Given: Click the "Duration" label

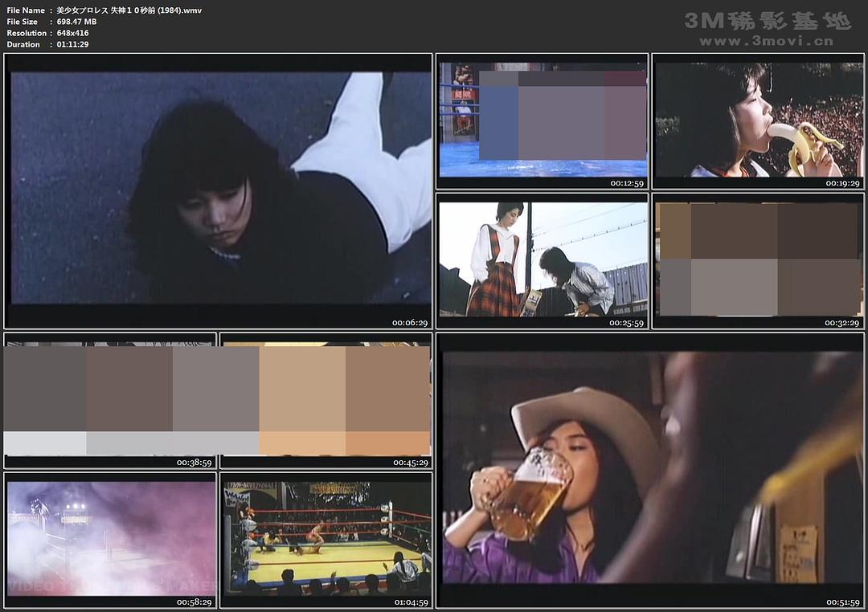Looking at the screenshot, I should click(23, 44).
